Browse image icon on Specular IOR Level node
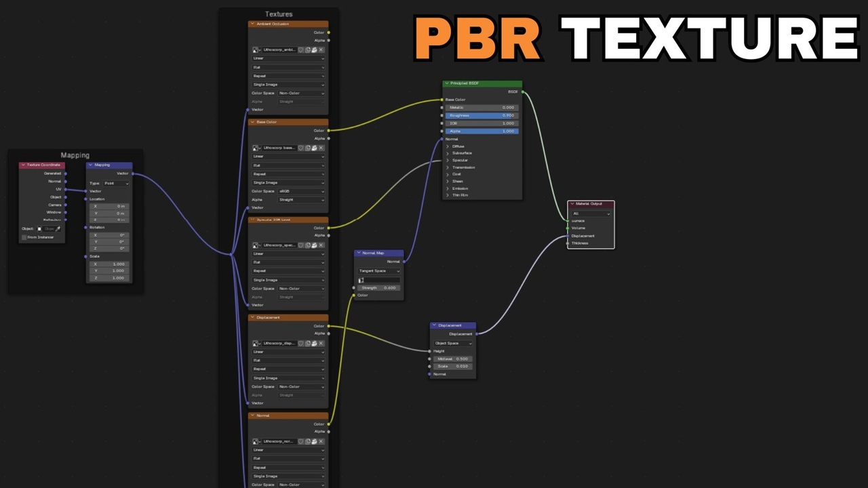The width and height of the screenshot is (868, 488). (256, 245)
